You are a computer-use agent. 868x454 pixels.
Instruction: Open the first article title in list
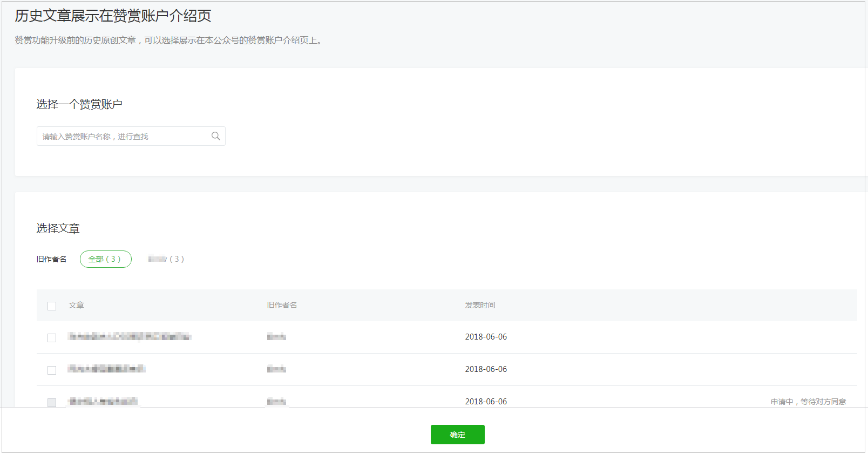pos(130,337)
